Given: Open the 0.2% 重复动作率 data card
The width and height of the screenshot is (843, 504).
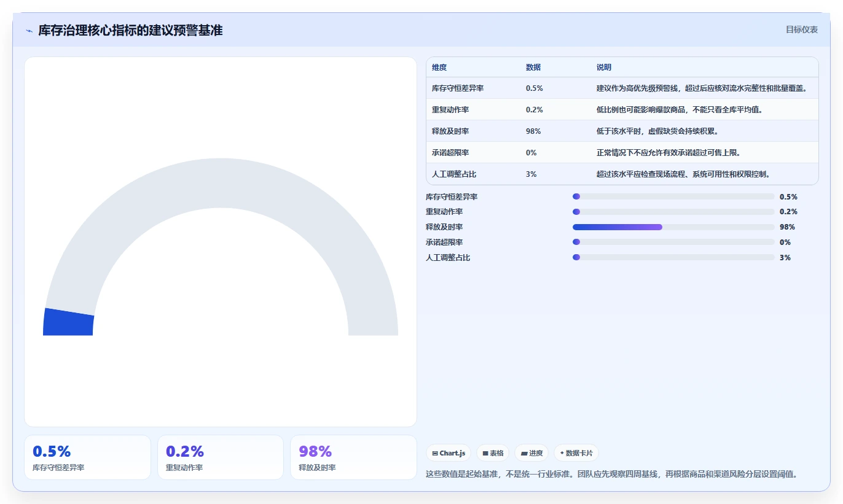Looking at the screenshot, I should click(x=221, y=457).
